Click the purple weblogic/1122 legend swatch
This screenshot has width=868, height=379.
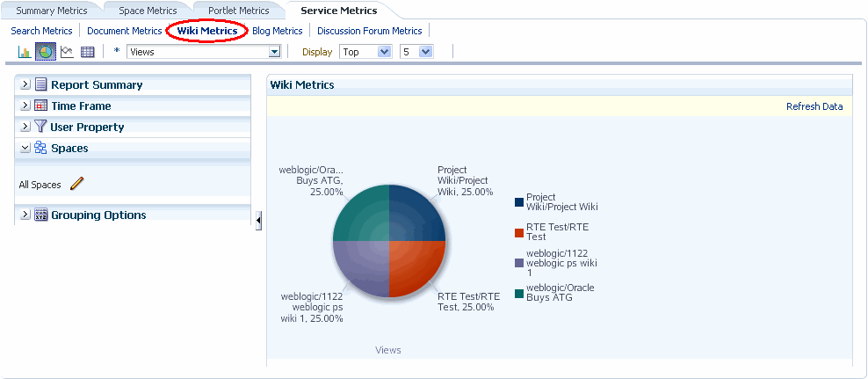[518, 263]
